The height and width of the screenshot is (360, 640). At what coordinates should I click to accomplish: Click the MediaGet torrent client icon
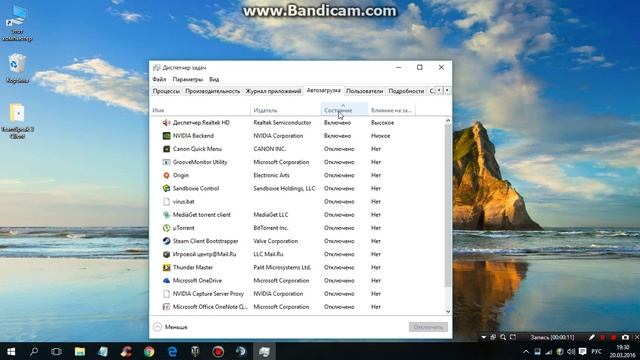click(x=166, y=215)
